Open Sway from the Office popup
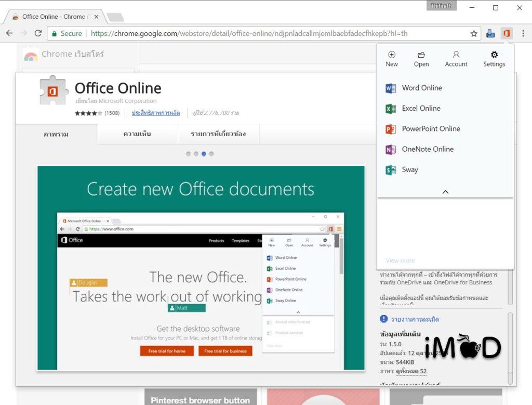Viewport: 532px width, 405px height. coord(409,170)
